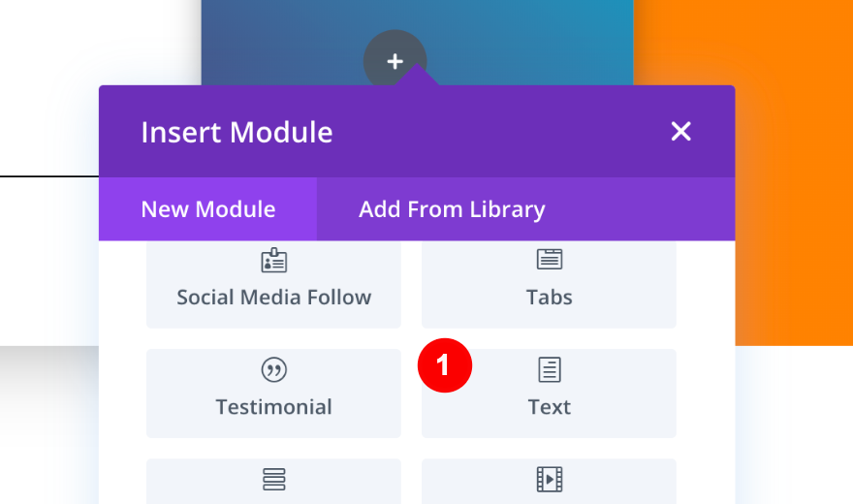
Task: Click the red number 1 badge
Action: [444, 366]
